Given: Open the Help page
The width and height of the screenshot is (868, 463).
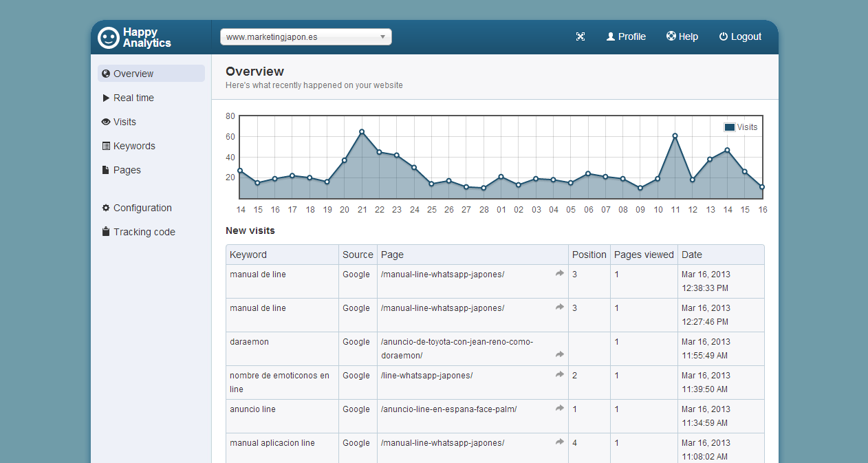Looking at the screenshot, I should coord(682,37).
